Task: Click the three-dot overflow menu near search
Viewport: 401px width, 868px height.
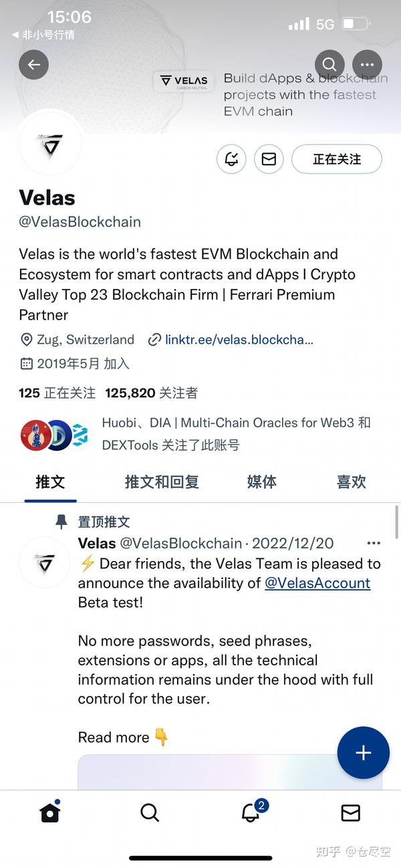Action: coord(367,64)
